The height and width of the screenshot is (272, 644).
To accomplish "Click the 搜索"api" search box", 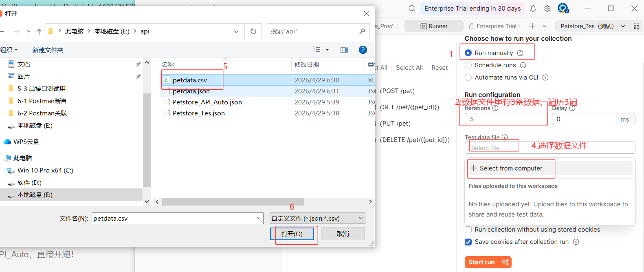I will click(318, 31).
